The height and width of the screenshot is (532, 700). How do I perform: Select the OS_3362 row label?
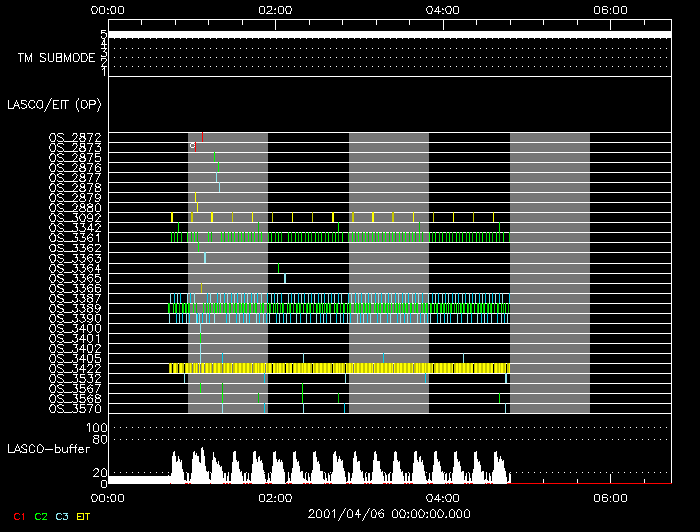click(75, 248)
